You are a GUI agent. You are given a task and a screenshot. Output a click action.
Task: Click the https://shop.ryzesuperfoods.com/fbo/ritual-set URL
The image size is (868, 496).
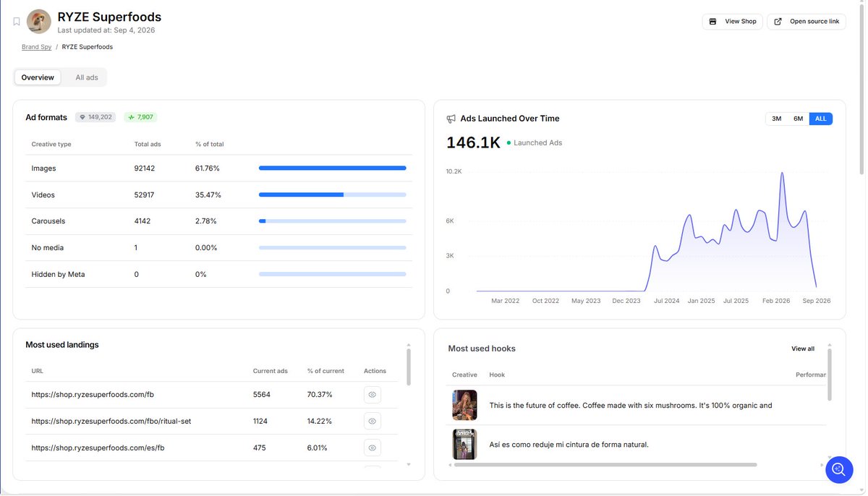(111, 421)
